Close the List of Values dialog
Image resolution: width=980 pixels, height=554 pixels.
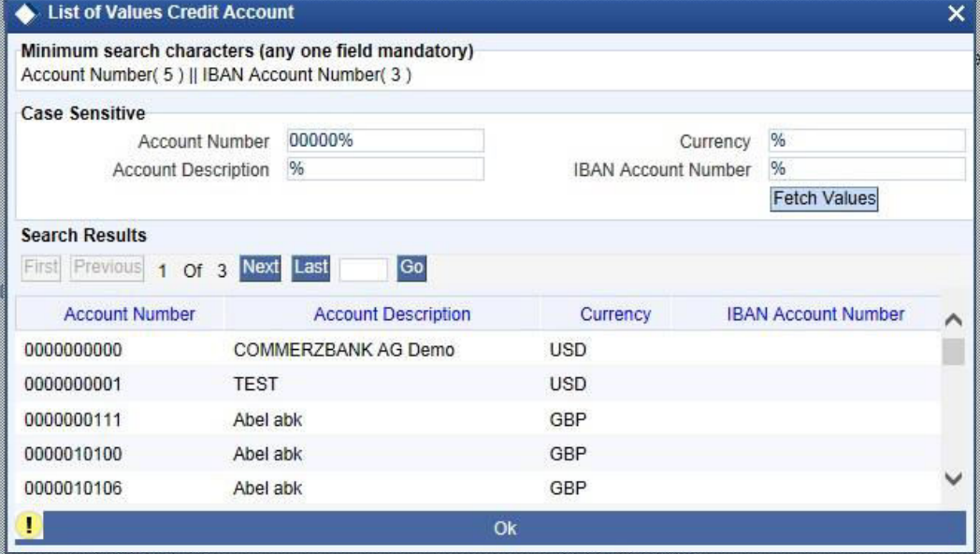957,13
